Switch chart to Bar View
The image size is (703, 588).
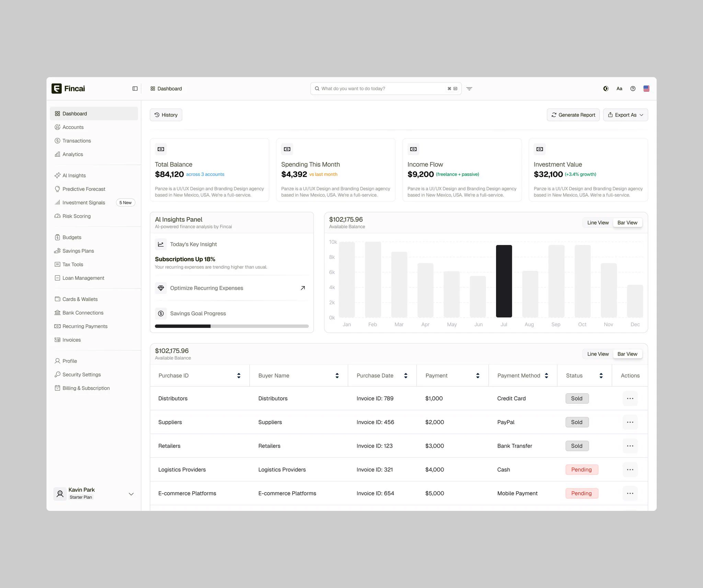627,223
